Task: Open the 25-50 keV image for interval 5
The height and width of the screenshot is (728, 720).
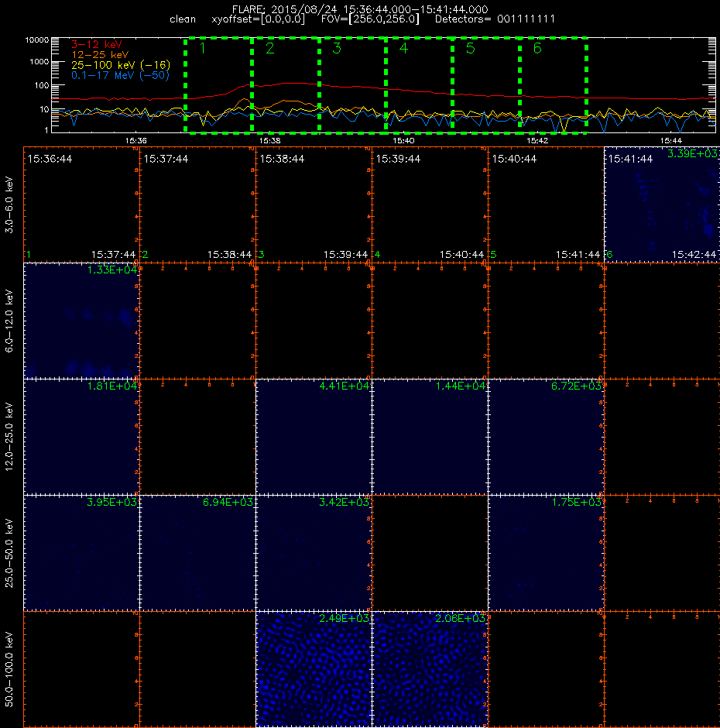Action: click(x=546, y=553)
